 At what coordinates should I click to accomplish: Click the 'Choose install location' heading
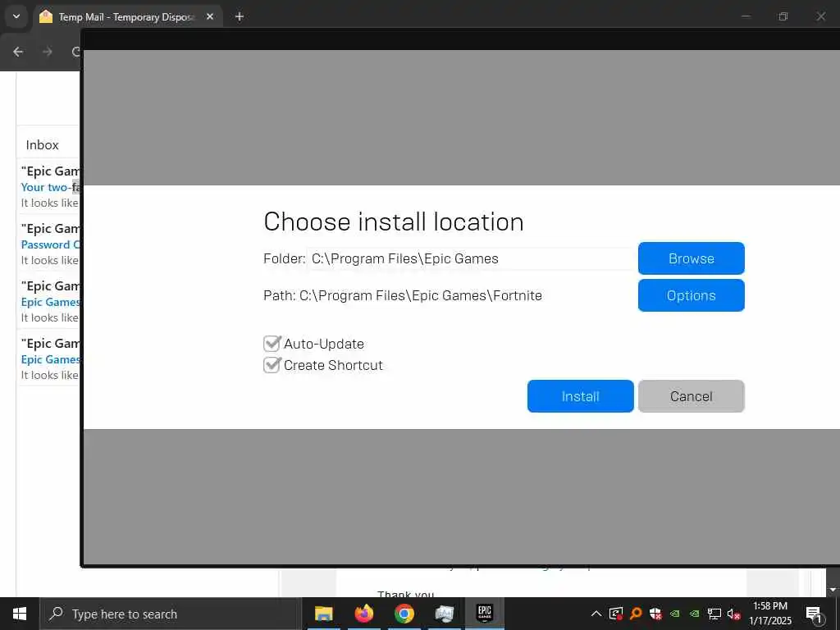tap(393, 221)
